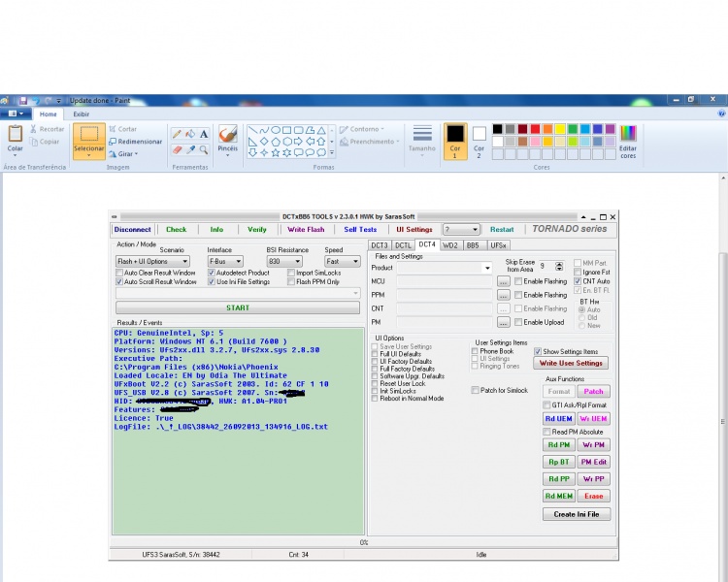728x582 pixels.
Task: Pick the red color swatch
Action: coord(535,129)
